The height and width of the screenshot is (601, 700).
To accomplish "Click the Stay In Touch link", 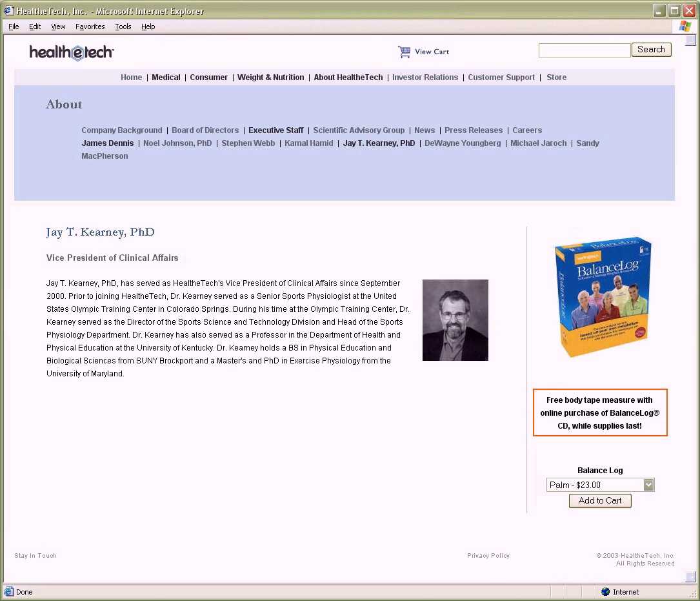I will [35, 556].
